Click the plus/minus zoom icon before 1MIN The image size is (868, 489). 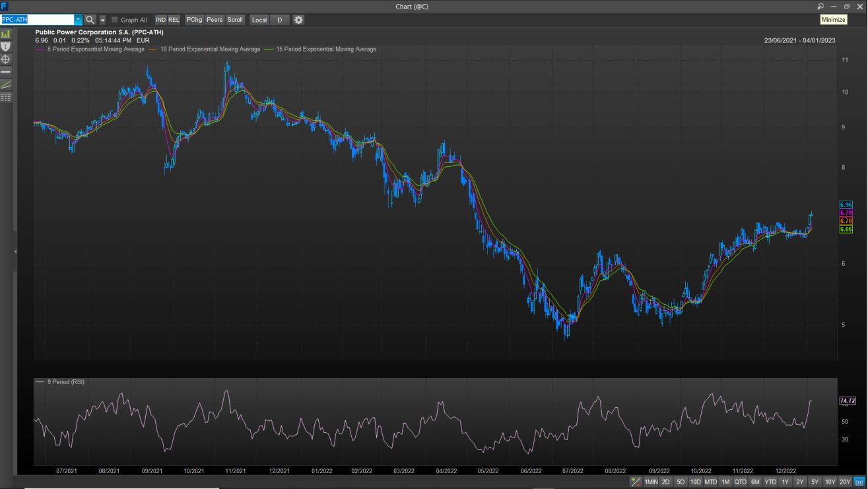click(635, 482)
